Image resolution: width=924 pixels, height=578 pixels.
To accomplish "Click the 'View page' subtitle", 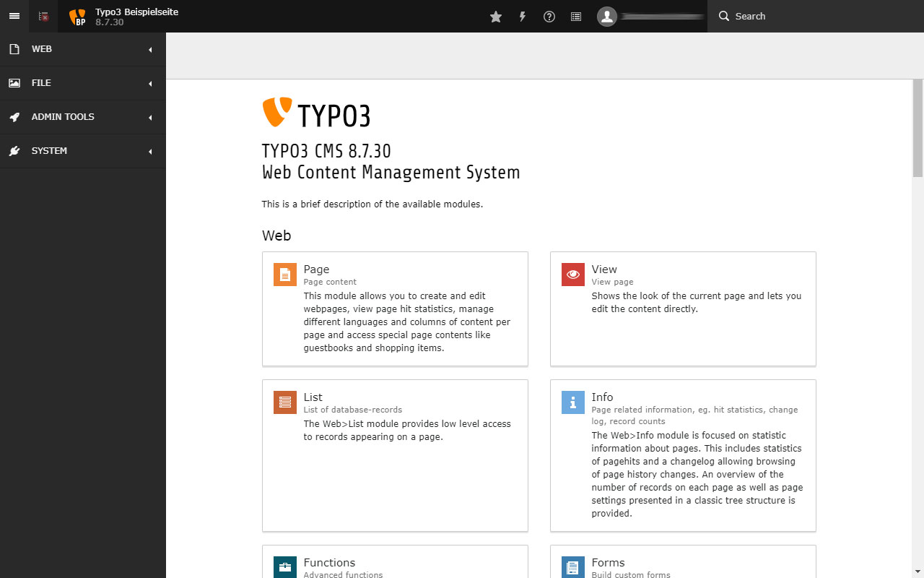I will click(612, 282).
